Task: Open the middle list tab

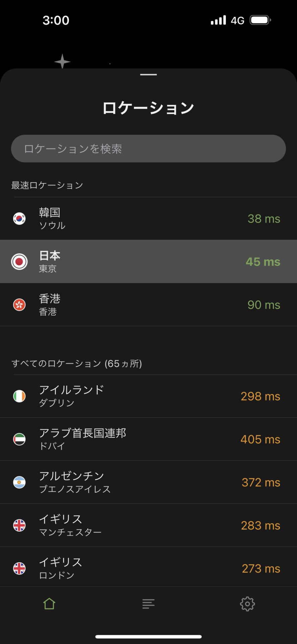Action: (148, 604)
